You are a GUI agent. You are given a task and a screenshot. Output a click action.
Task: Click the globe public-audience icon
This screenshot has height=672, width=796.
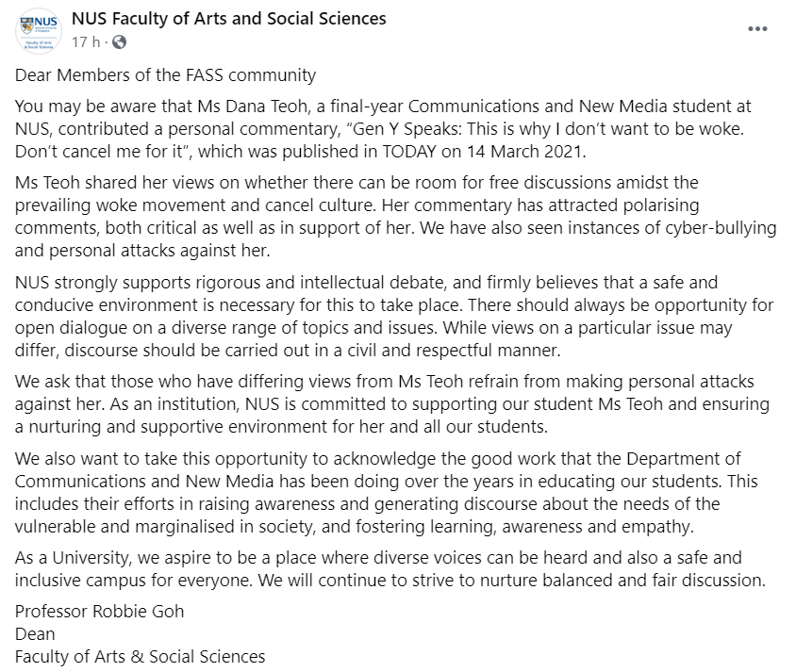point(120,41)
